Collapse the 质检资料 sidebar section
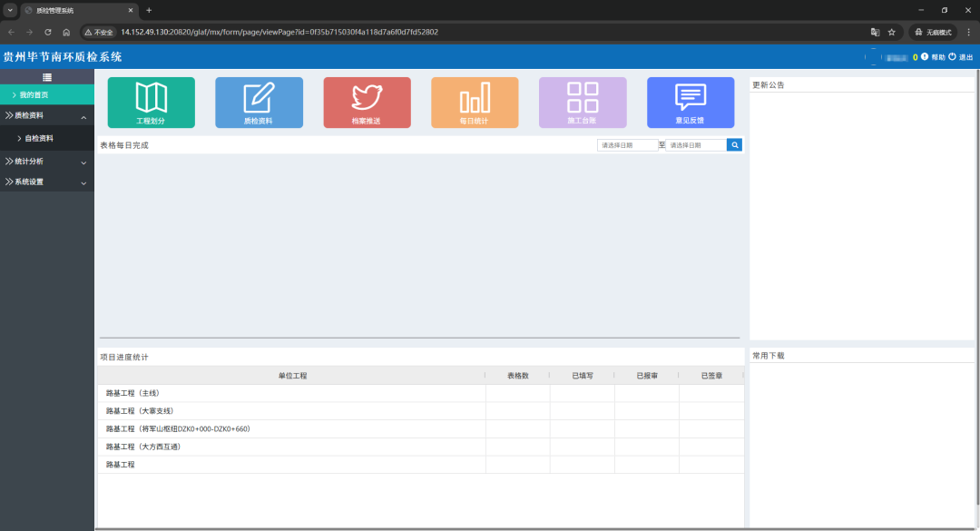 pyautogui.click(x=47, y=115)
